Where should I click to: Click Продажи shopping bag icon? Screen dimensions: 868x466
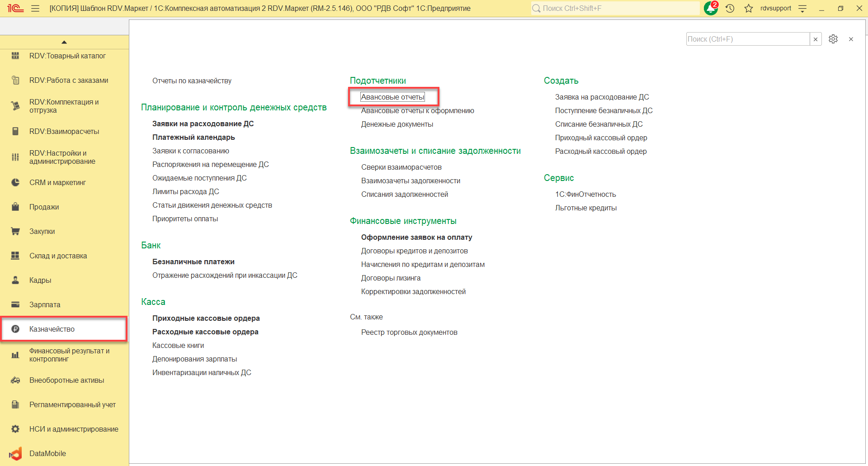pyautogui.click(x=15, y=207)
